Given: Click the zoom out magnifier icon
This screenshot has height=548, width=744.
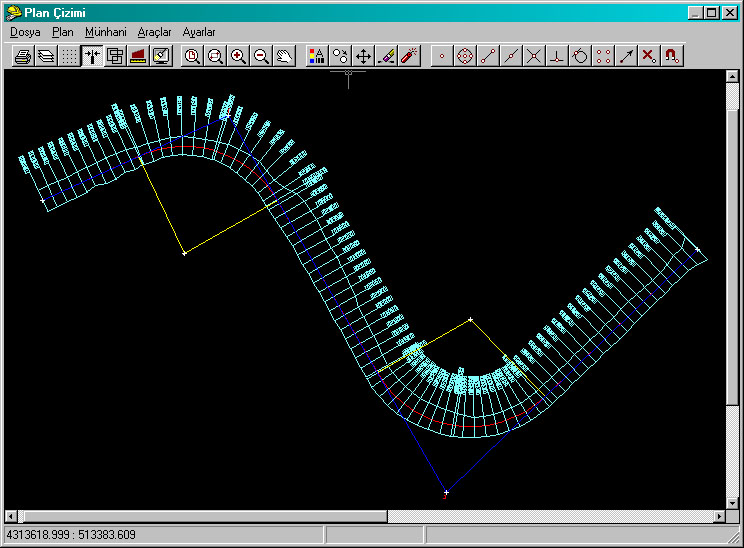Looking at the screenshot, I should click(261, 56).
